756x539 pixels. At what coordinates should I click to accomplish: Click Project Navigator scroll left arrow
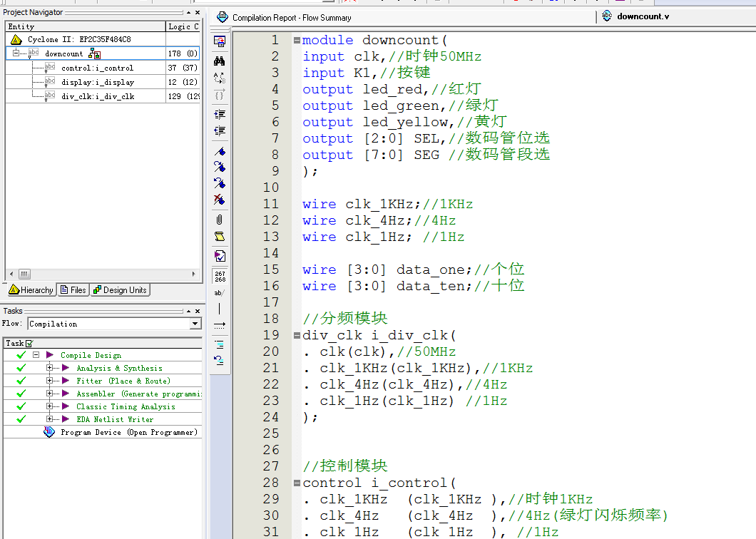[x=11, y=274]
